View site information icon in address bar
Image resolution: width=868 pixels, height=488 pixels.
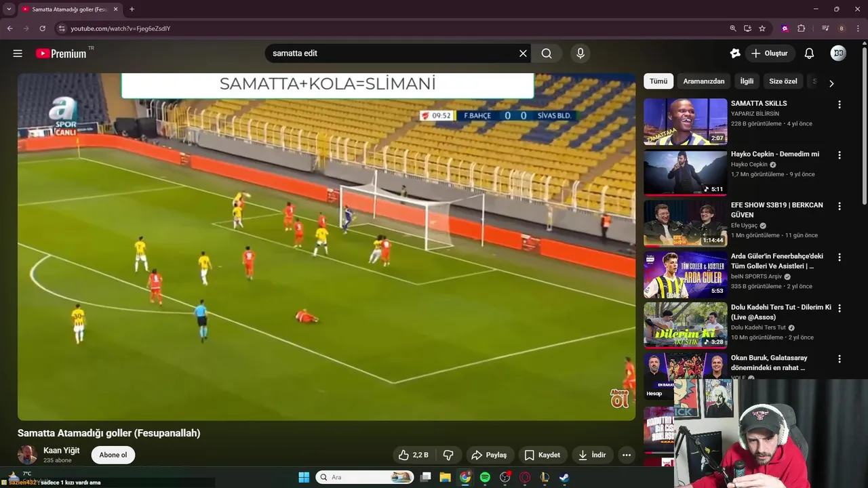62,28
